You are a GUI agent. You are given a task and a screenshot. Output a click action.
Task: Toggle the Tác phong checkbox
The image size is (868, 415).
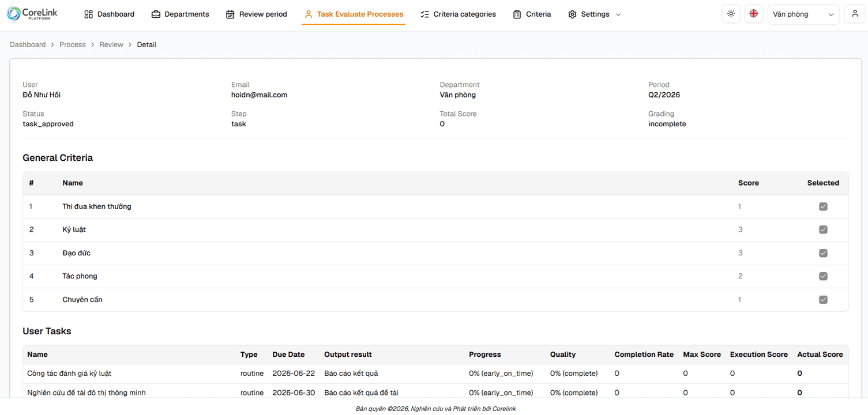click(x=823, y=276)
